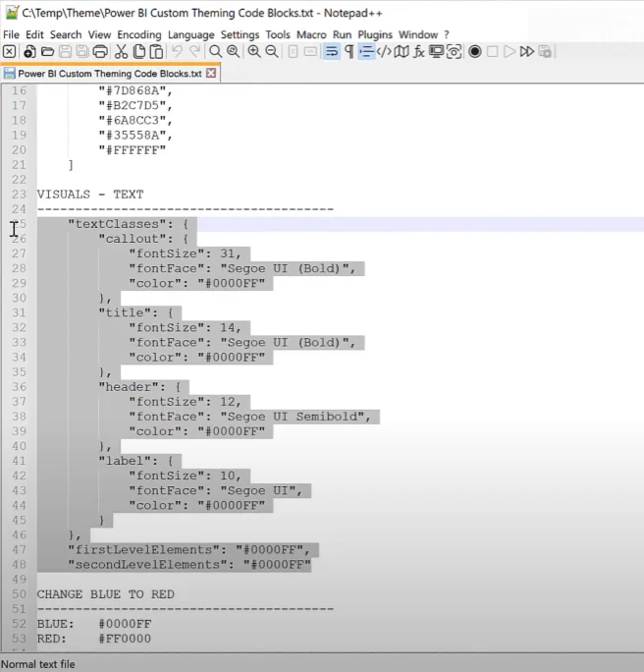Open the Search menu

coord(66,34)
